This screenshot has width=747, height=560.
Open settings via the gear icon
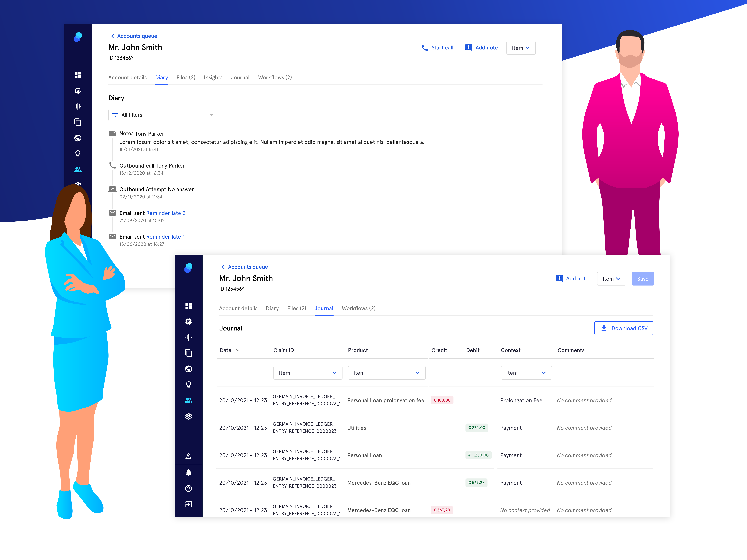click(189, 416)
